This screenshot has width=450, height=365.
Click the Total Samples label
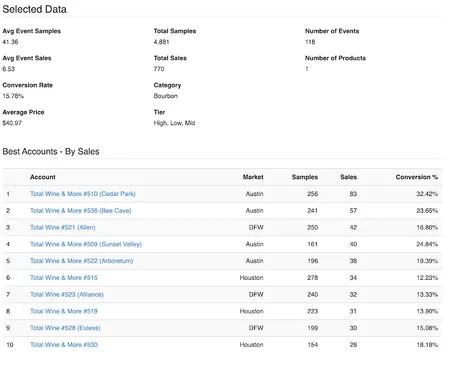175,31
